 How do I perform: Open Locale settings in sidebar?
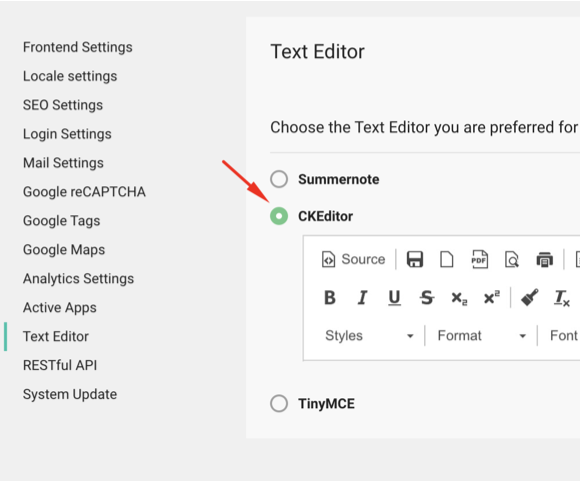pyautogui.click(x=70, y=76)
